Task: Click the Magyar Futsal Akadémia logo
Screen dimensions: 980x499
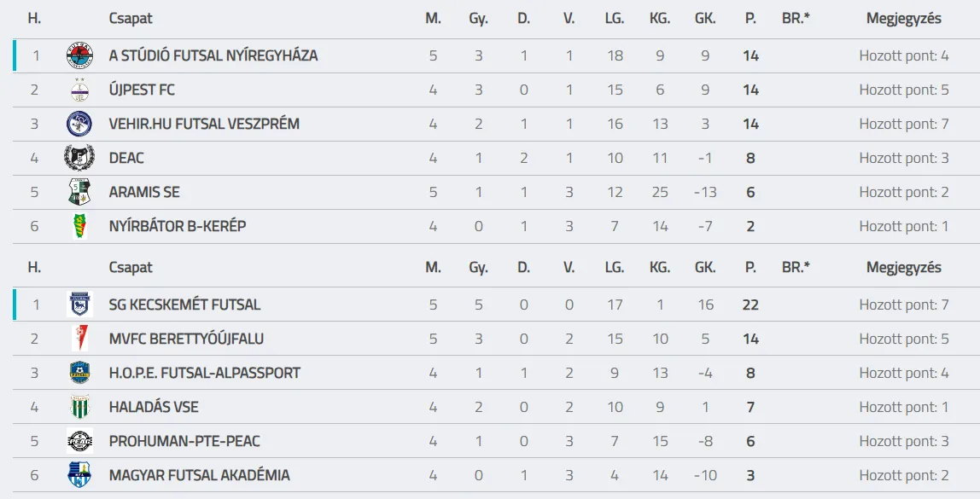Action: pos(79,476)
